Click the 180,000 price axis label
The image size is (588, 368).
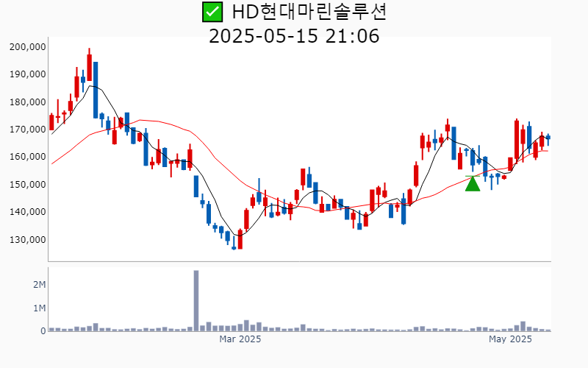click(28, 102)
